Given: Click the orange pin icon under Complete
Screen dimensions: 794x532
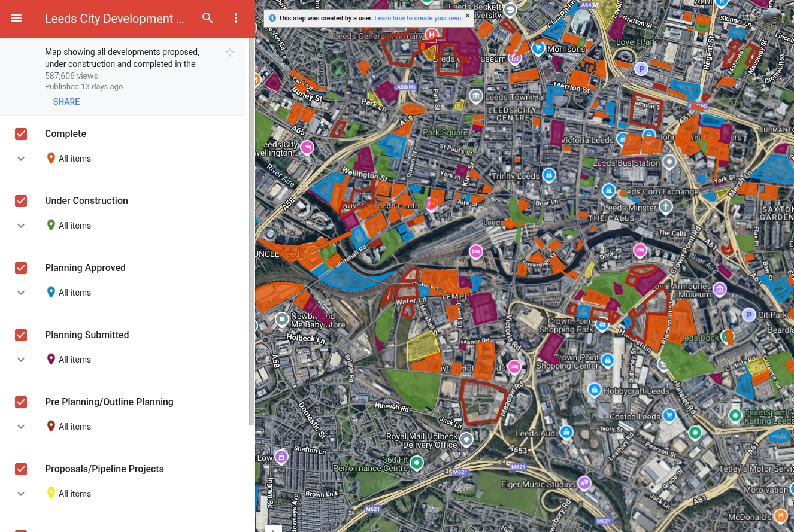Looking at the screenshot, I should 51,159.
